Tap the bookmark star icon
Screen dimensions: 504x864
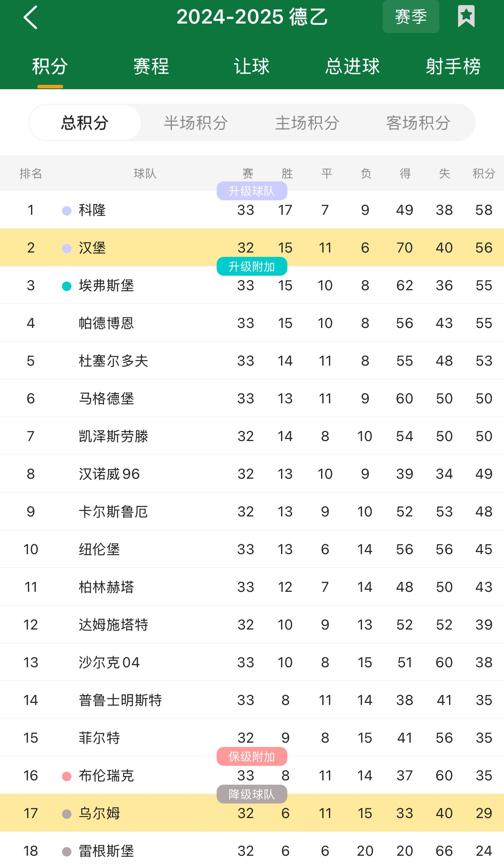click(x=466, y=16)
